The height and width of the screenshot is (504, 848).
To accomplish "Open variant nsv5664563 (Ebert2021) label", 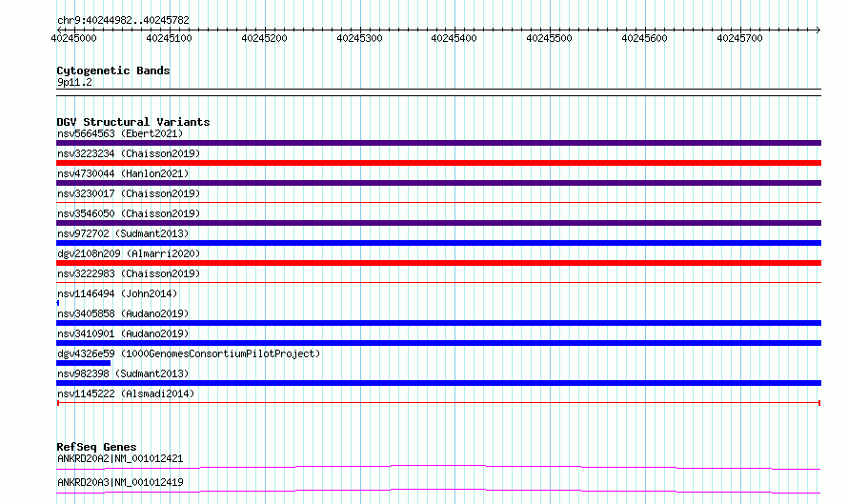I will point(120,133).
